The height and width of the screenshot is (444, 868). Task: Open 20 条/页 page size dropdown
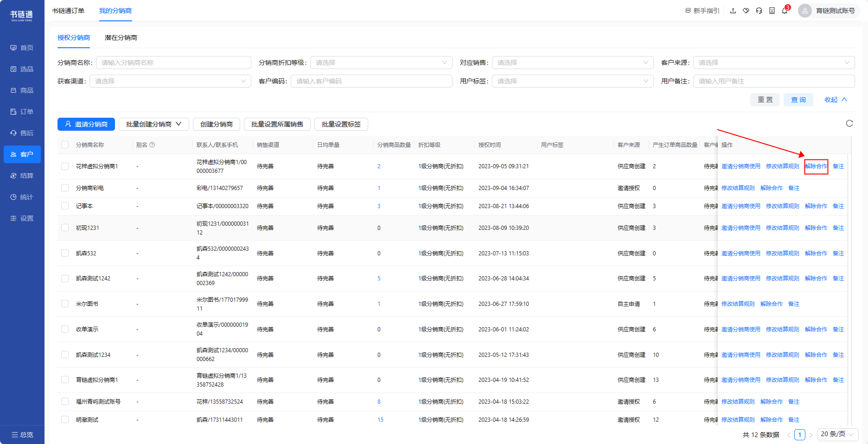coord(837,434)
